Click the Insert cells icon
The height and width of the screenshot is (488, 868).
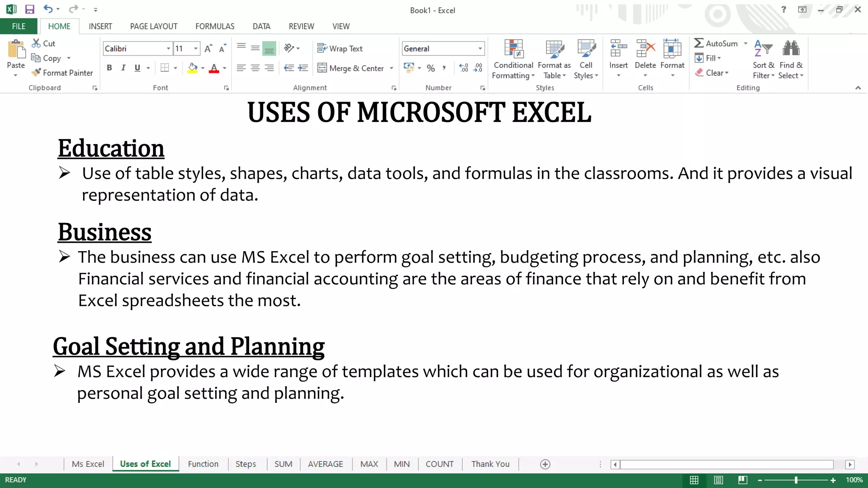(x=618, y=48)
